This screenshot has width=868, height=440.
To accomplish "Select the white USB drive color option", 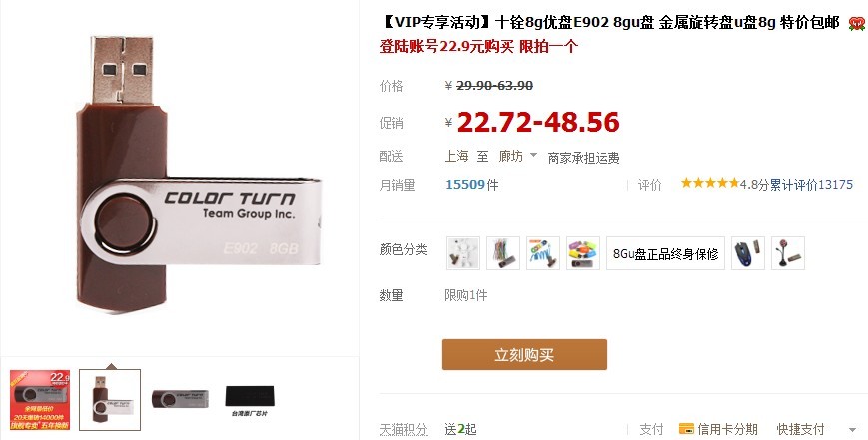I will (x=463, y=253).
